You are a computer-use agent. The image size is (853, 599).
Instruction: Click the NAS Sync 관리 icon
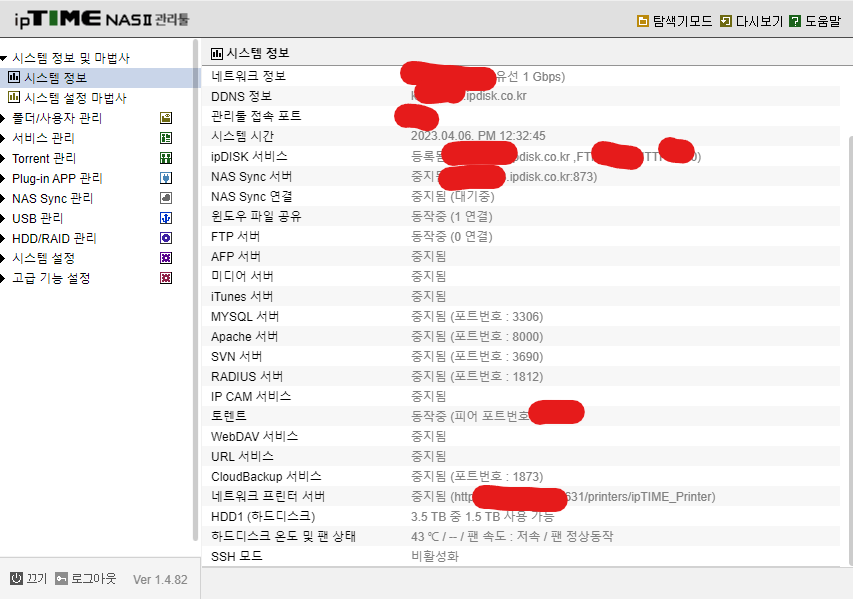166,198
